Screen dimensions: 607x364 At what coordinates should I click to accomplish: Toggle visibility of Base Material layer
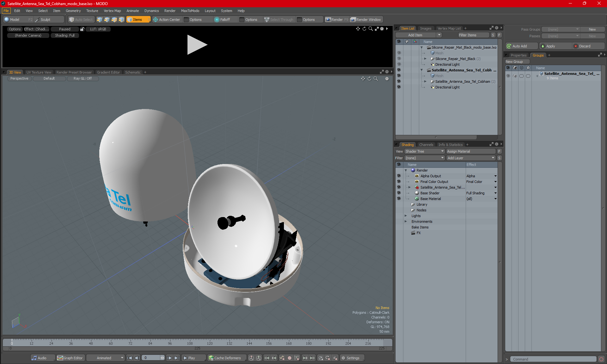(x=399, y=199)
